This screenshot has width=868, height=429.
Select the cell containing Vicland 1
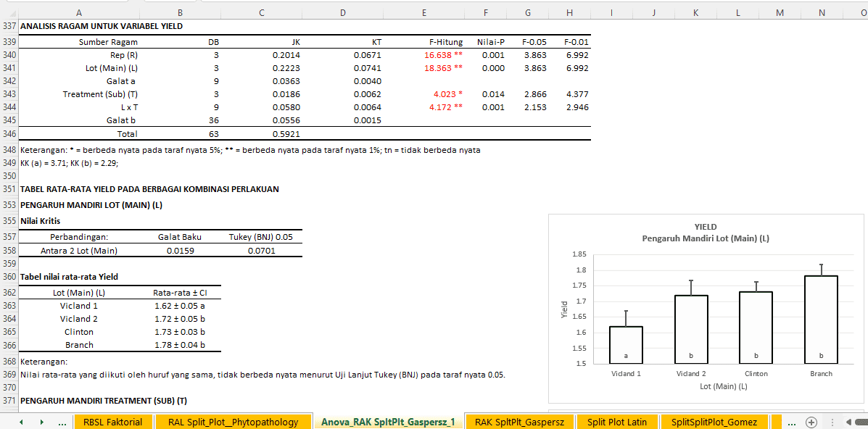pos(78,305)
